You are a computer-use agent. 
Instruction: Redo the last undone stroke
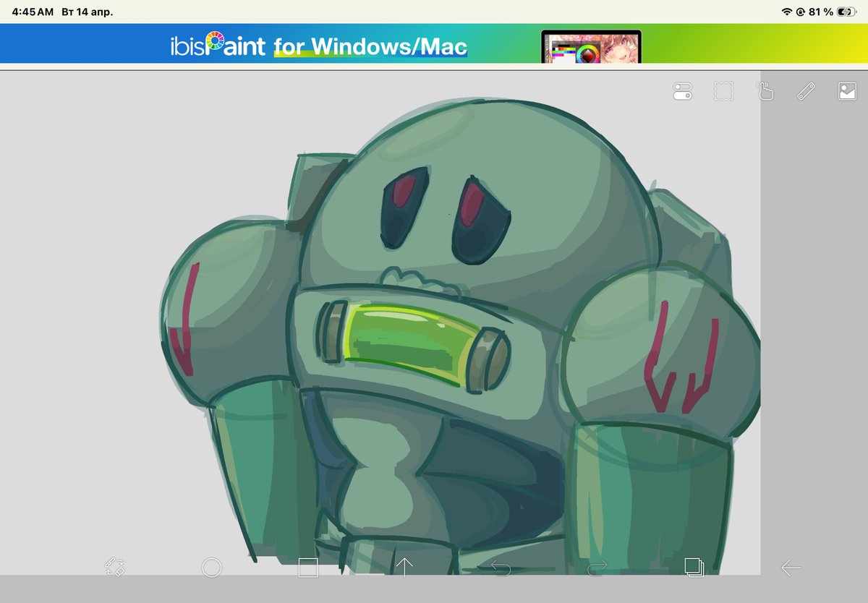597,568
